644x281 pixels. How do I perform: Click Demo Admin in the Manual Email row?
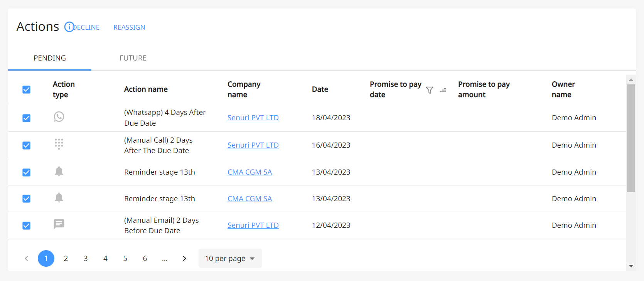574,225
